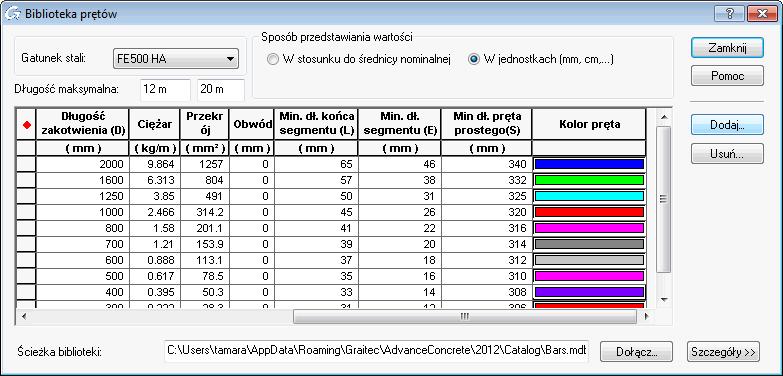This screenshot has height=376, width=783.
Task: Click the 'Kolor pręta' column header
Action: [589, 124]
